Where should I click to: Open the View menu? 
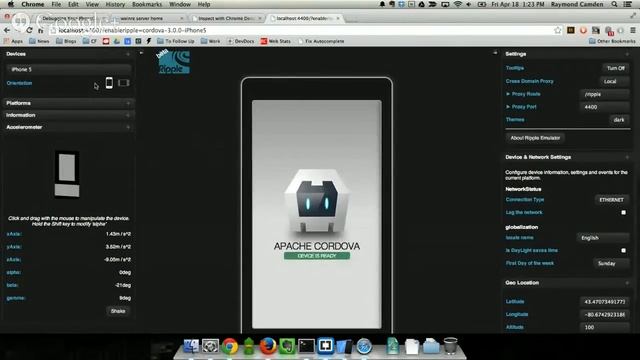[x=92, y=4]
